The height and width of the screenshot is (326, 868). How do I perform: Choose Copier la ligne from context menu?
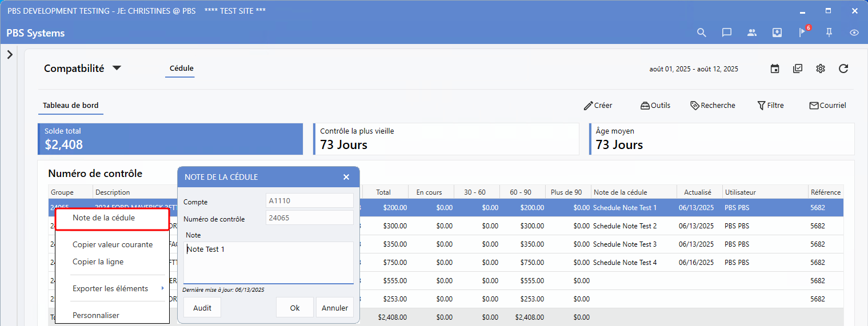98,261
